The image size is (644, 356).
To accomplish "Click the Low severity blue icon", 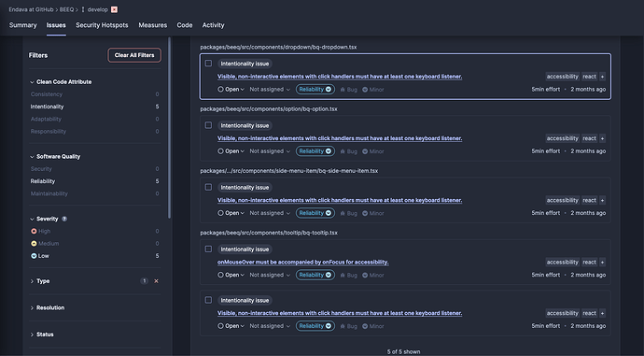I will tap(34, 256).
